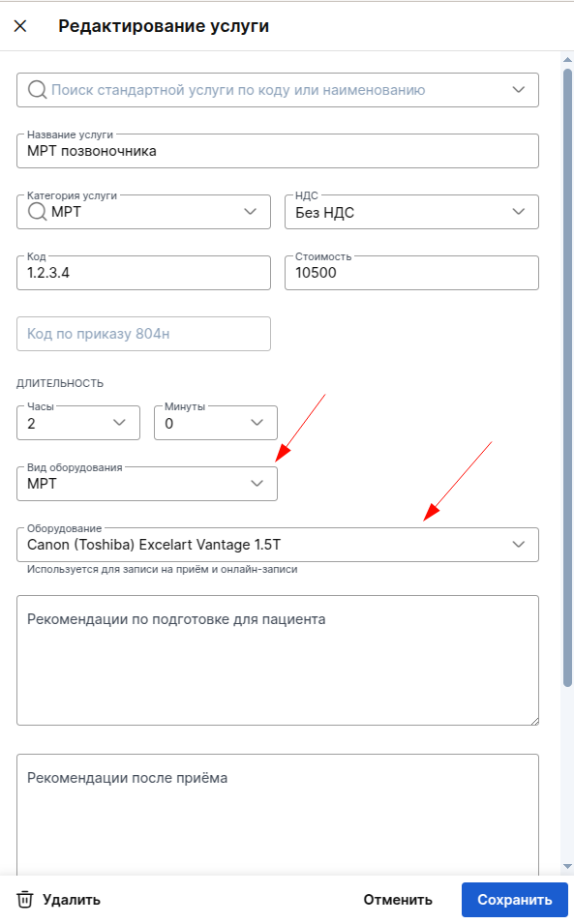Click the Рекомендации после приёма text area

pyautogui.click(x=278, y=815)
